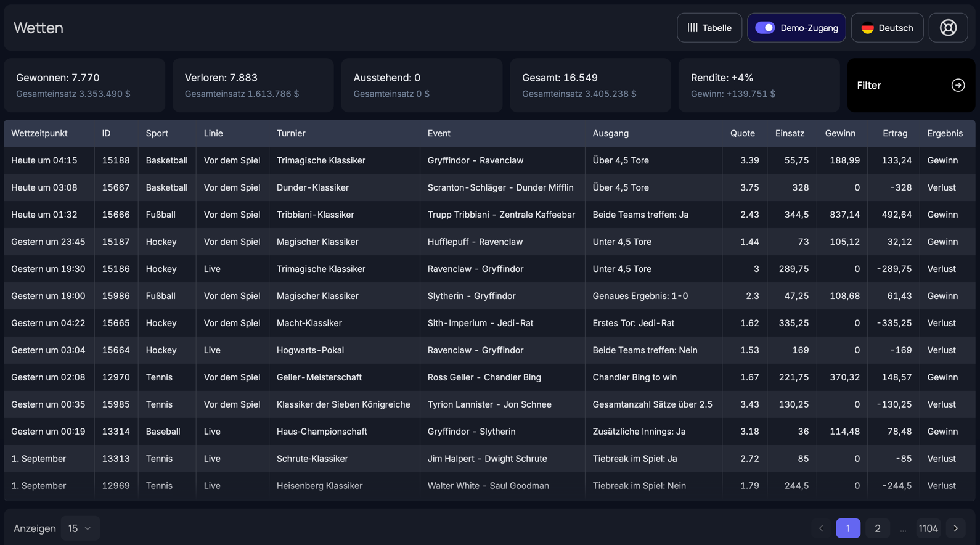Click the Verloren summary card
The height and width of the screenshot is (545, 980).
pyautogui.click(x=253, y=85)
